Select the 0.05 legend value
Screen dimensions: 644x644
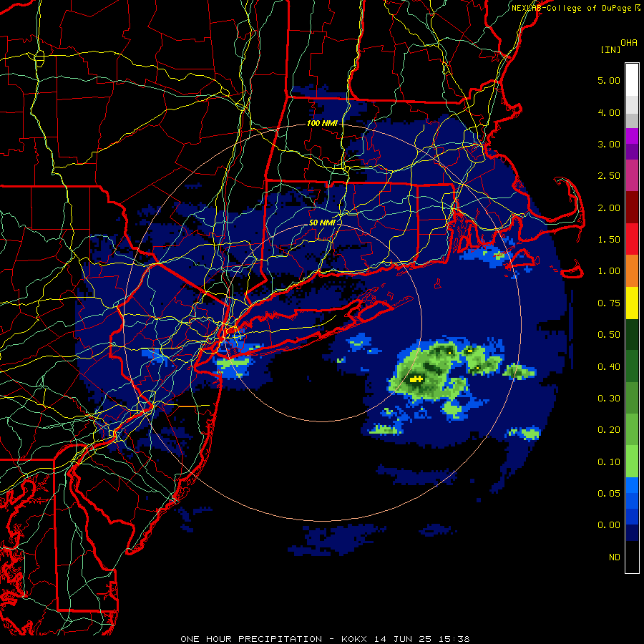[x=609, y=494]
